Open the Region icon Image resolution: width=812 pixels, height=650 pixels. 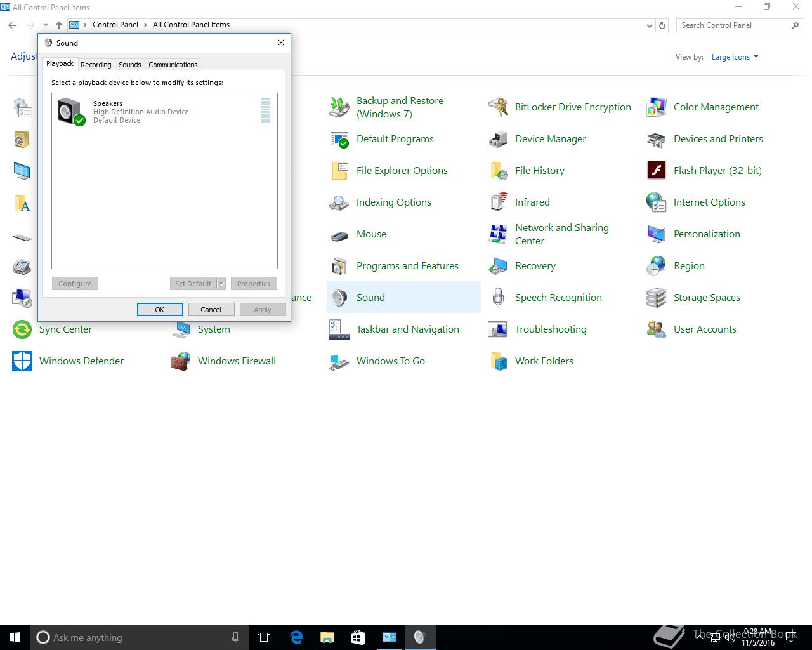(657, 266)
